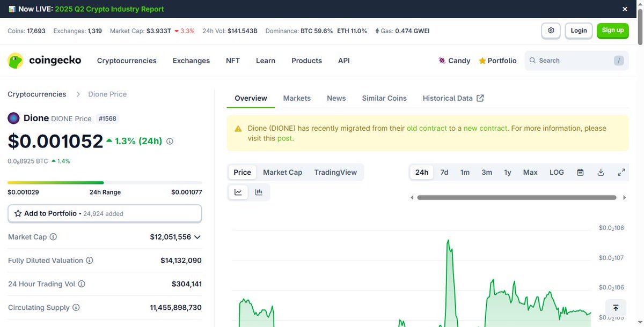Switch to the Overview tab
The image size is (644, 327).
pos(251,98)
